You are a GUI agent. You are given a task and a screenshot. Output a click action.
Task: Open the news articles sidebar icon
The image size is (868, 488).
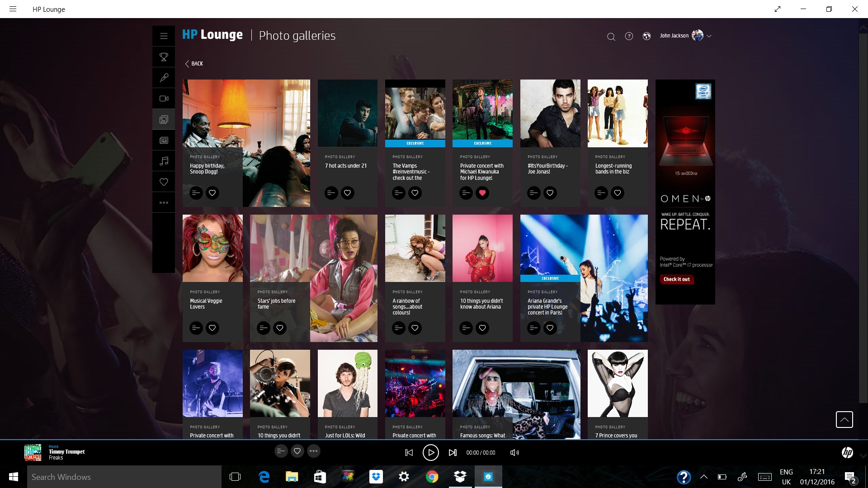pyautogui.click(x=164, y=141)
